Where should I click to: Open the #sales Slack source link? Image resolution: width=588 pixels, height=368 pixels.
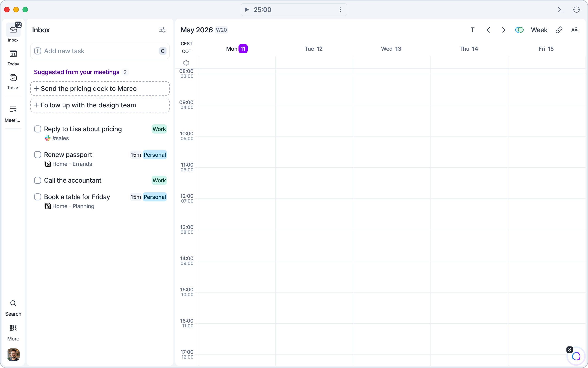pyautogui.click(x=57, y=138)
